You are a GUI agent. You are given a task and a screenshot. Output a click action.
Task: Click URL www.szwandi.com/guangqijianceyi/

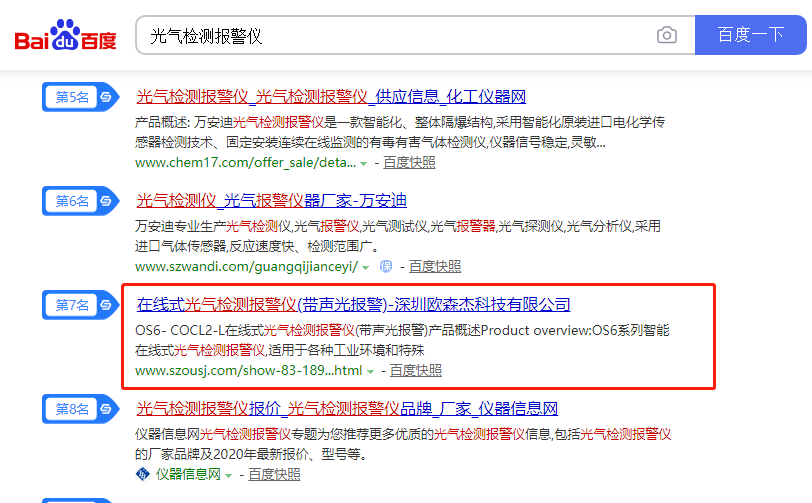point(246,267)
